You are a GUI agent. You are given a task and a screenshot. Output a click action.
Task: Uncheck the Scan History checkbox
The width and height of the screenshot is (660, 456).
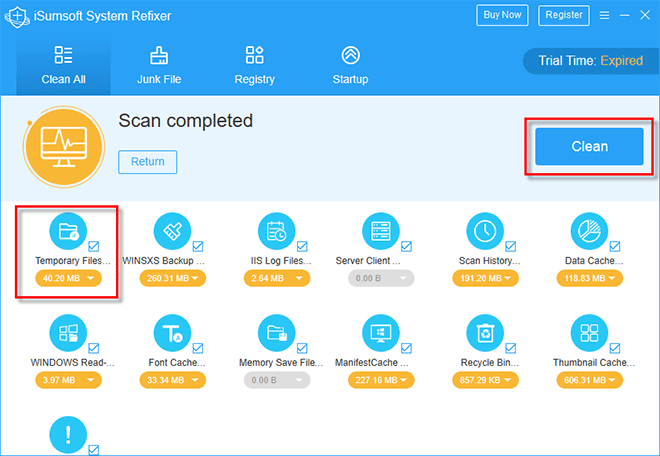[511, 246]
